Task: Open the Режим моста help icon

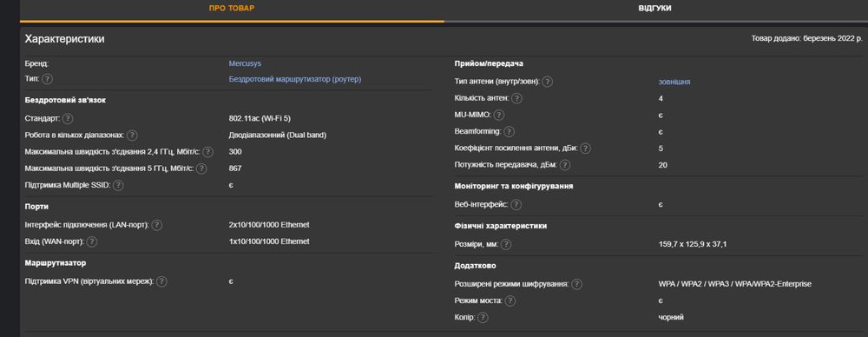Action: click(510, 301)
